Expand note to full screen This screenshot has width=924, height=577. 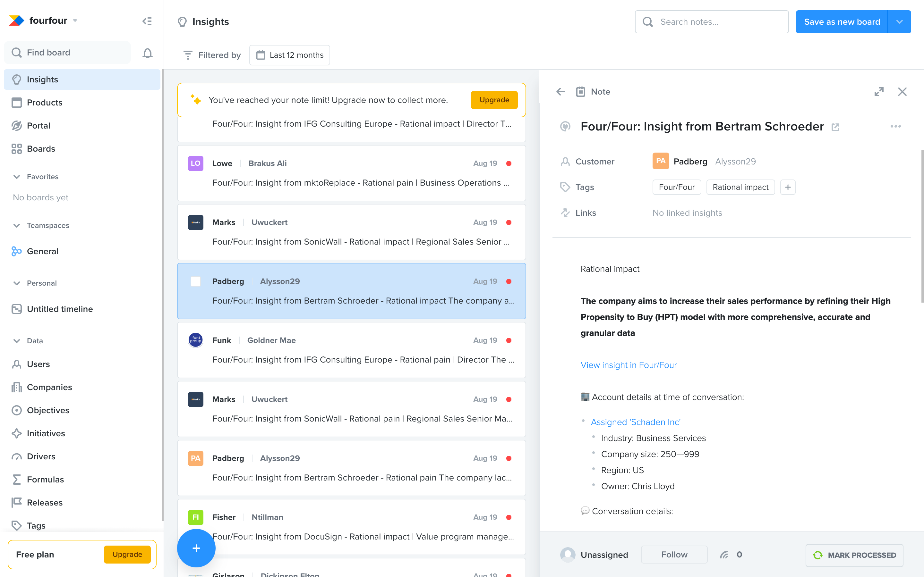click(878, 92)
